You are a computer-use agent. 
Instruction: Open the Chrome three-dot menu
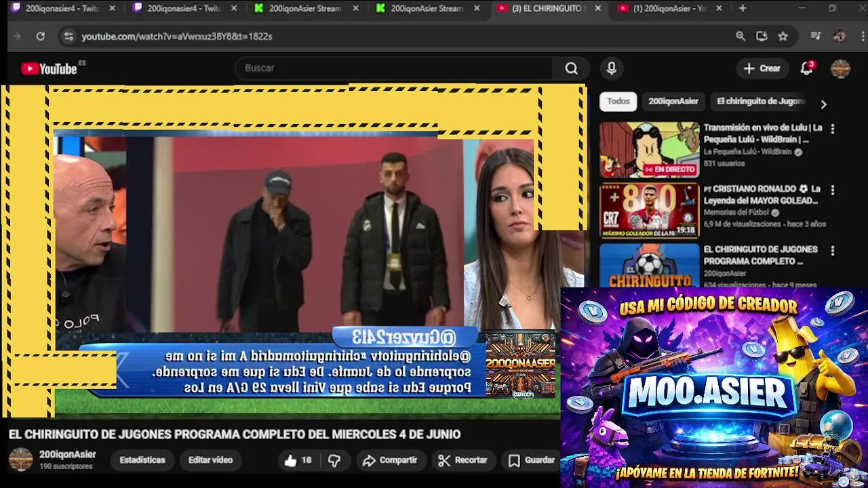(x=861, y=36)
